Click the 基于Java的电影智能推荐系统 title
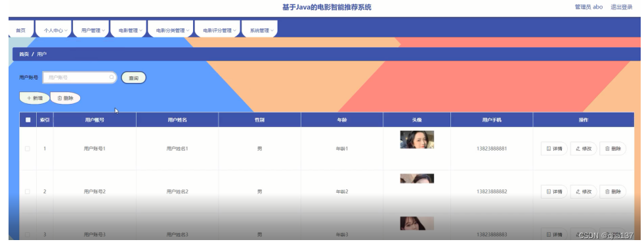644x246 pixels. (x=327, y=7)
